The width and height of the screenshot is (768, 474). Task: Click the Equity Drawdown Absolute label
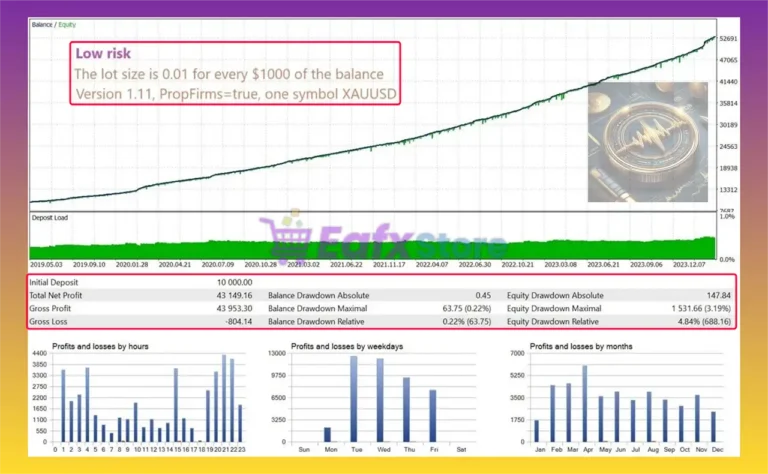[x=555, y=295]
